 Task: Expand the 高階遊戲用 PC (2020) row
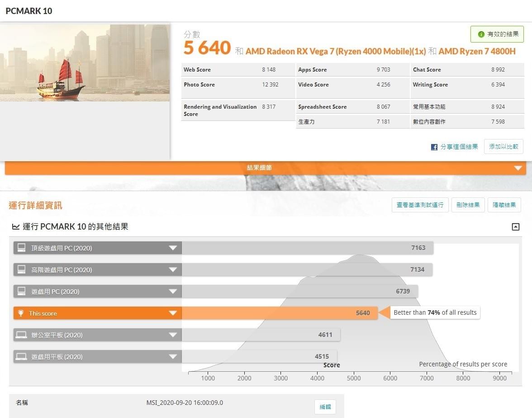click(x=173, y=269)
